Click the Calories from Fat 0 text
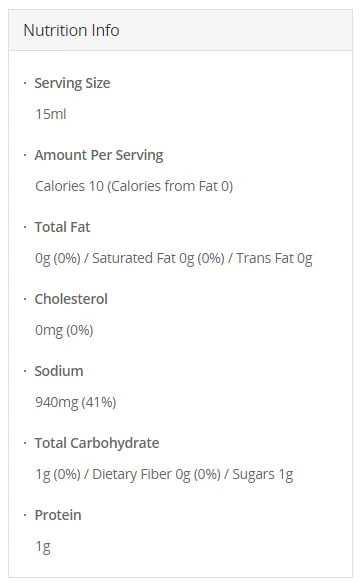362x582 pixels. [x=170, y=186]
